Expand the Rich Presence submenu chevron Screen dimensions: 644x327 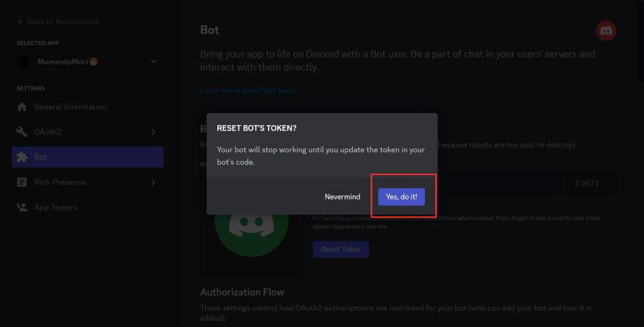(x=153, y=182)
